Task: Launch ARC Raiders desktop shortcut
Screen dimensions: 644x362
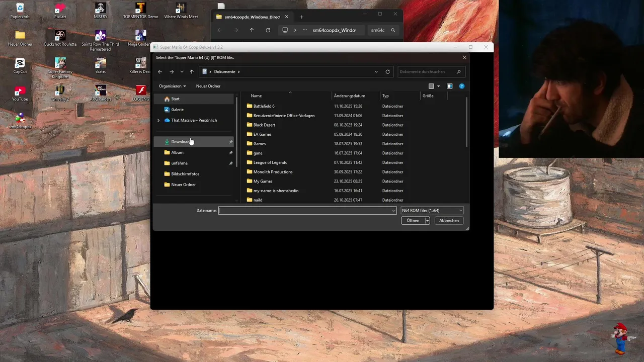Action: pos(100,94)
